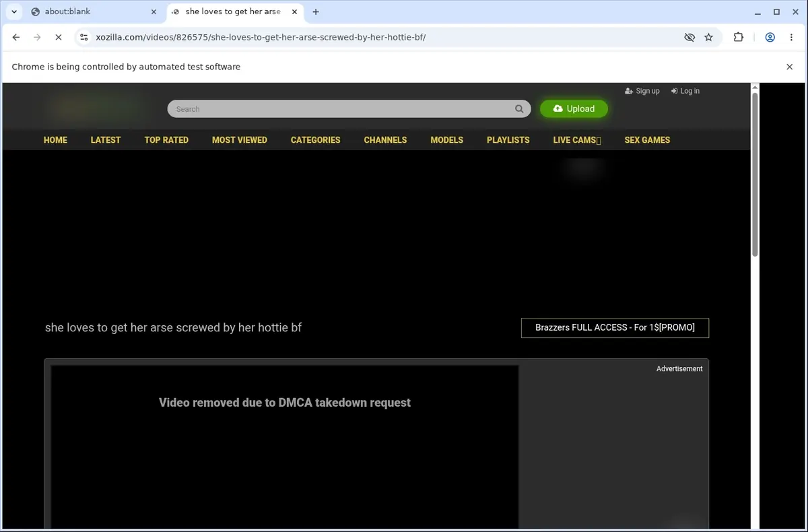Open the PLAYLISTS menu item
This screenshot has width=808, height=532.
(x=508, y=140)
